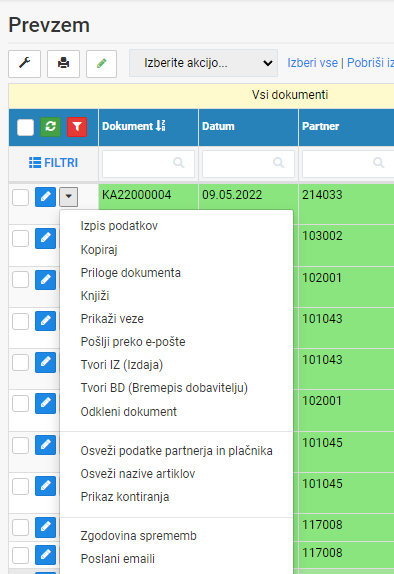Click edit pencil in first 102001 row
Image resolution: width=394 pixels, height=574 pixels.
click(45, 280)
